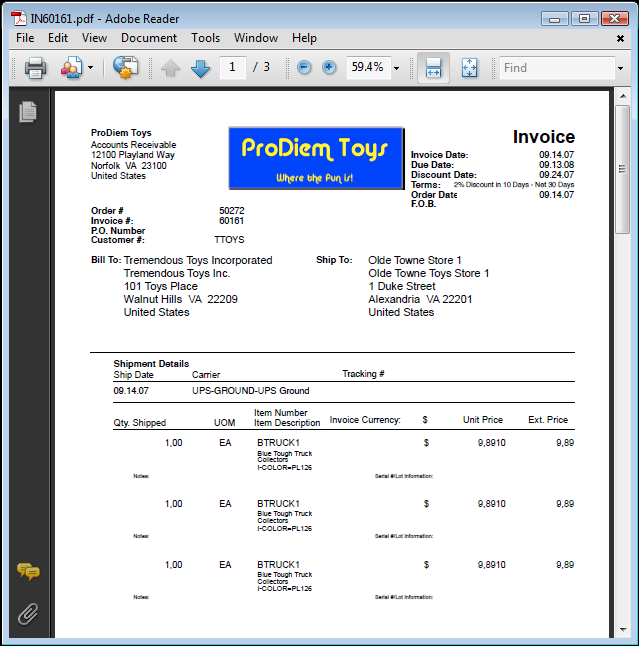Screen dimensions: 639x646
Task: Click 'Olde Towne Store 1' text
Action: [415, 260]
